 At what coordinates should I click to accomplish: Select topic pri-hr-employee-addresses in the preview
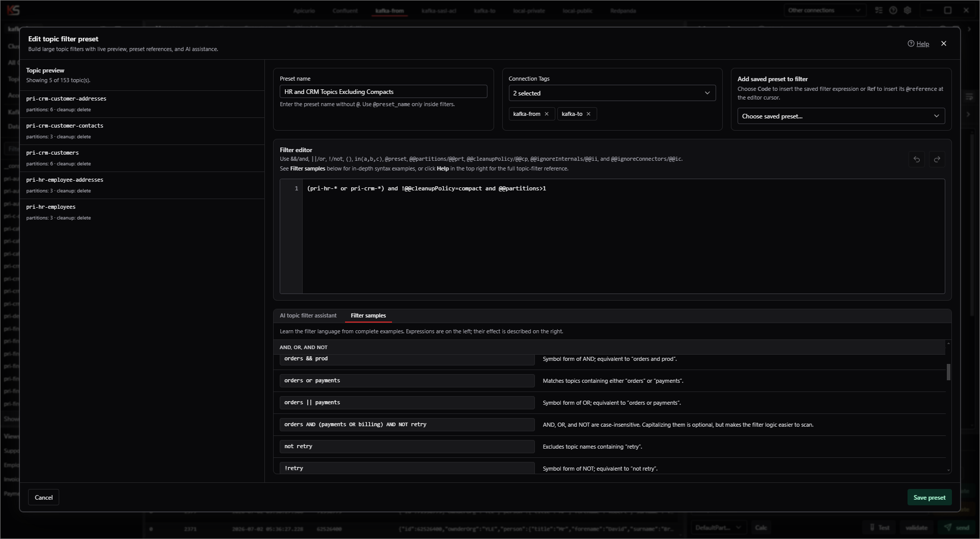pos(142,185)
